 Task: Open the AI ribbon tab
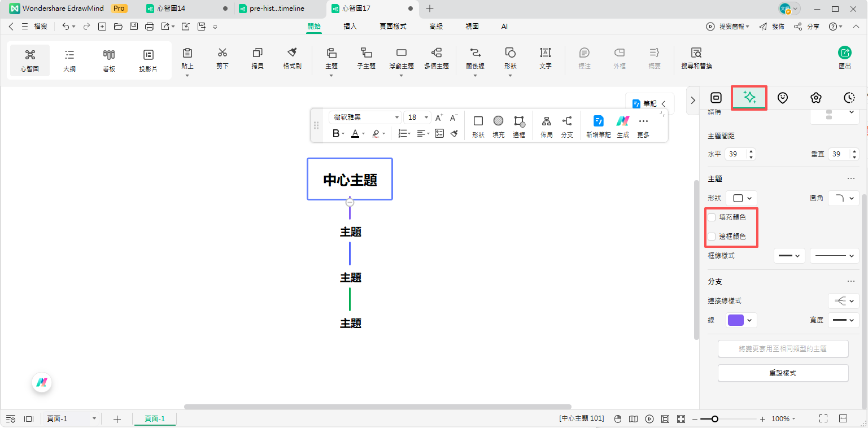tap(504, 26)
